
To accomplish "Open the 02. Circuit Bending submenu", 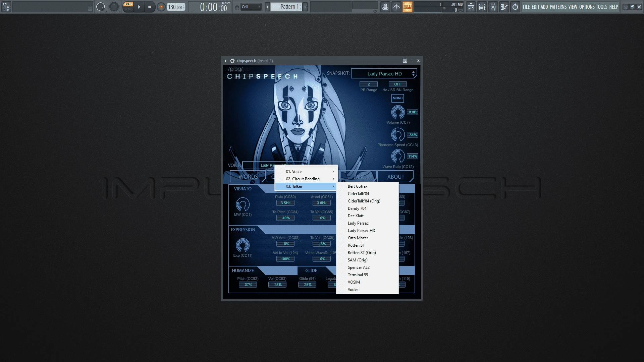I will tap(306, 179).
